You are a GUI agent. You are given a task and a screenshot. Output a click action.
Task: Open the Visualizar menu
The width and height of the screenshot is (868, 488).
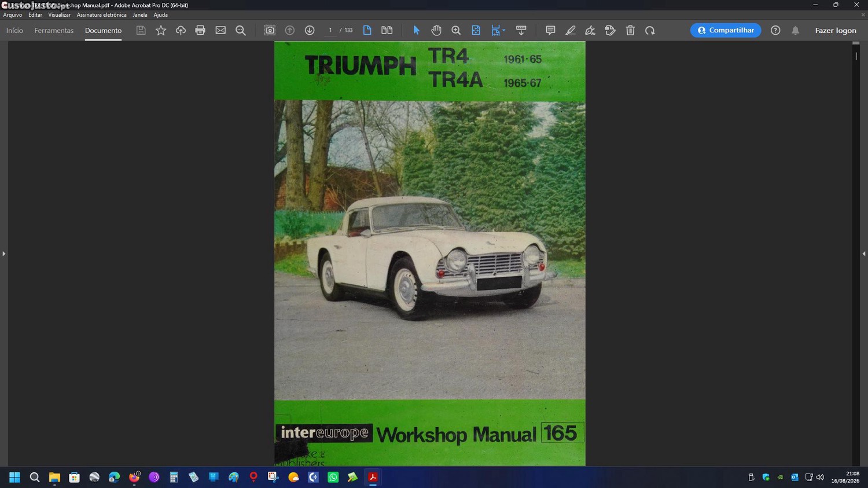point(59,15)
